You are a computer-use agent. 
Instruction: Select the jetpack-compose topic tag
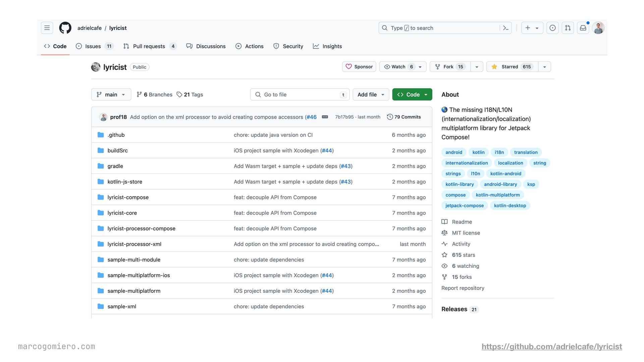(465, 205)
